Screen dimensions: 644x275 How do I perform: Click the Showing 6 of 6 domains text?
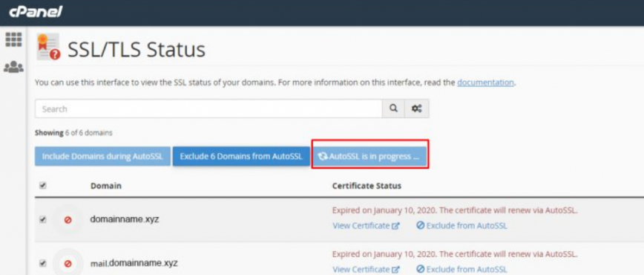tap(73, 133)
